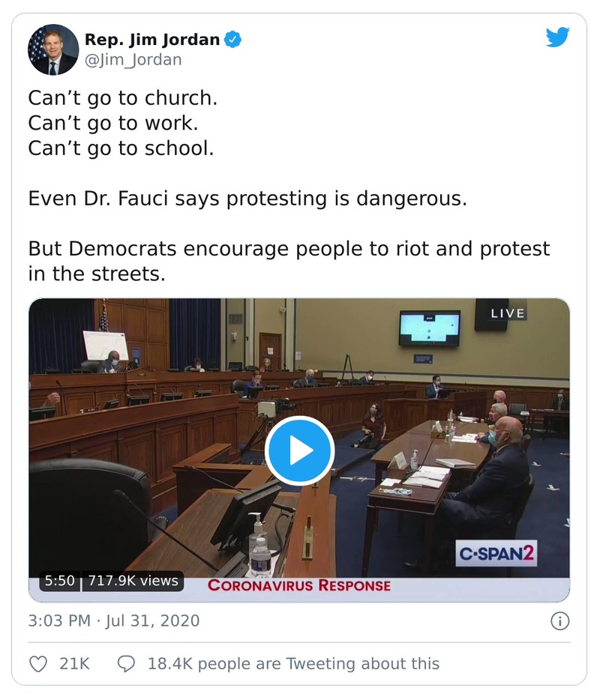Click the 5:50 video duration label
The width and height of the screenshot is (600, 700).
(60, 580)
